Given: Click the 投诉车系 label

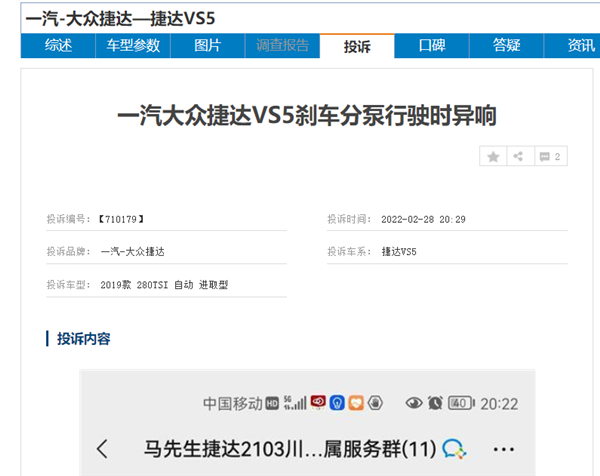Looking at the screenshot, I should 349,251.
